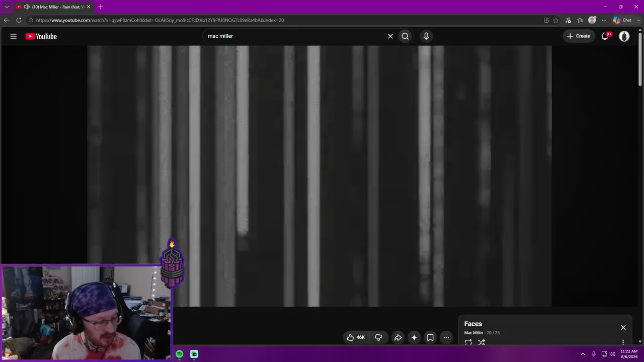
Task: Click the scrollbar down arrow
Action: click(640, 342)
